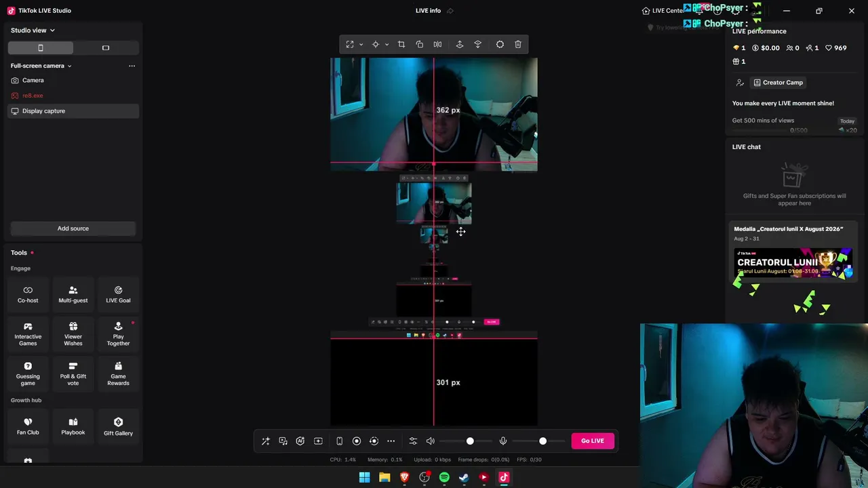The height and width of the screenshot is (488, 868).
Task: Mute the speaker audio
Action: (x=431, y=441)
